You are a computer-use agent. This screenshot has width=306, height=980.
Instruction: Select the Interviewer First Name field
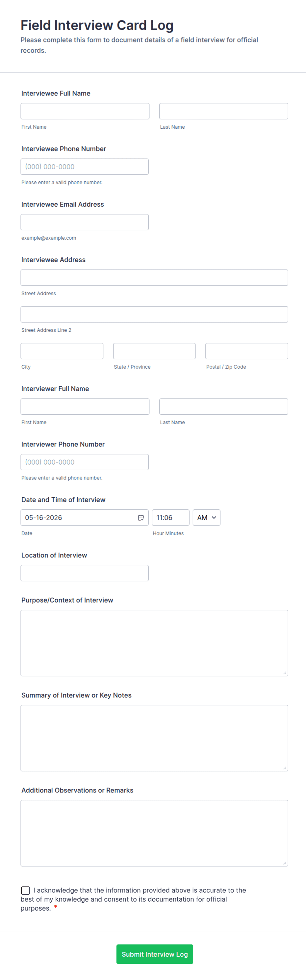85,407
